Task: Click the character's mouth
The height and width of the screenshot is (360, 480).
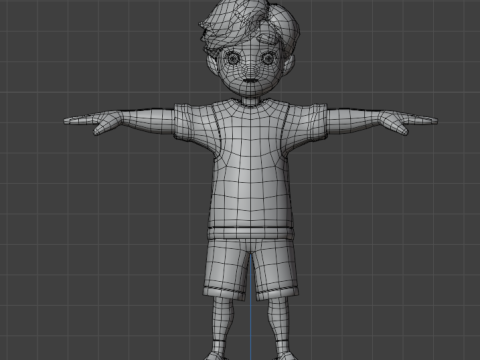Action: (250, 81)
